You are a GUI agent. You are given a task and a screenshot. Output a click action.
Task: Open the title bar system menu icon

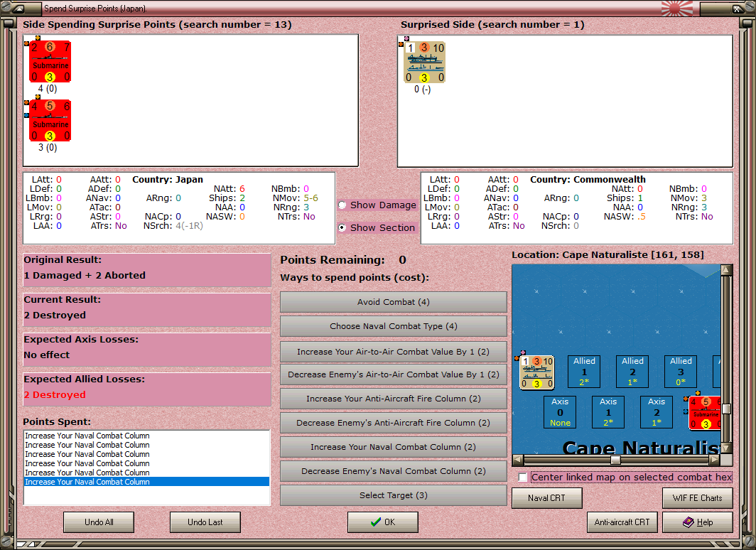click(x=18, y=9)
